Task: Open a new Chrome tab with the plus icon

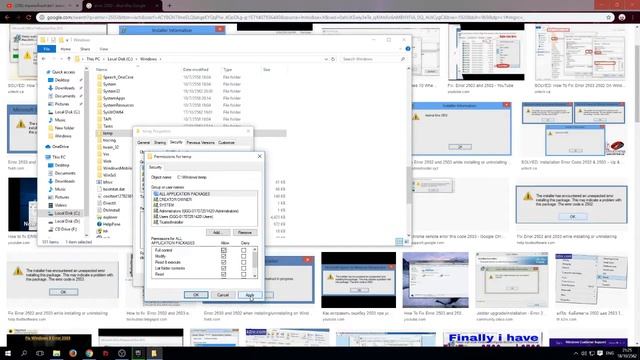Action: 169,6
